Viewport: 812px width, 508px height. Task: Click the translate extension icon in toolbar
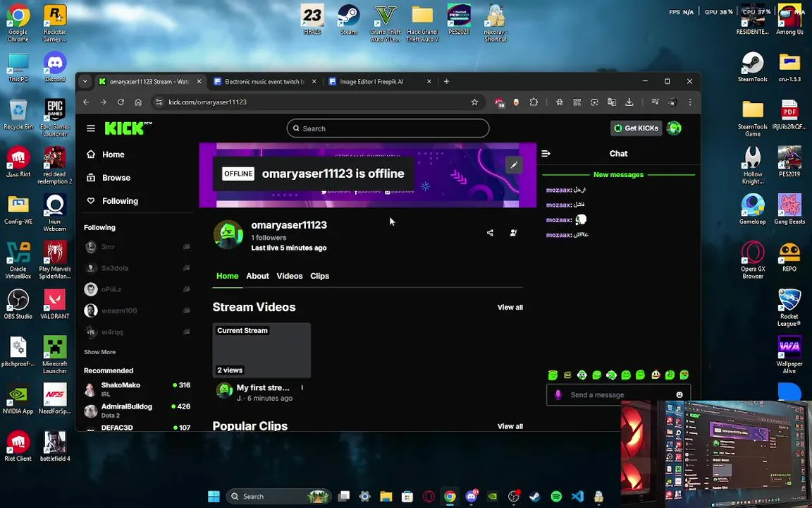(x=612, y=102)
